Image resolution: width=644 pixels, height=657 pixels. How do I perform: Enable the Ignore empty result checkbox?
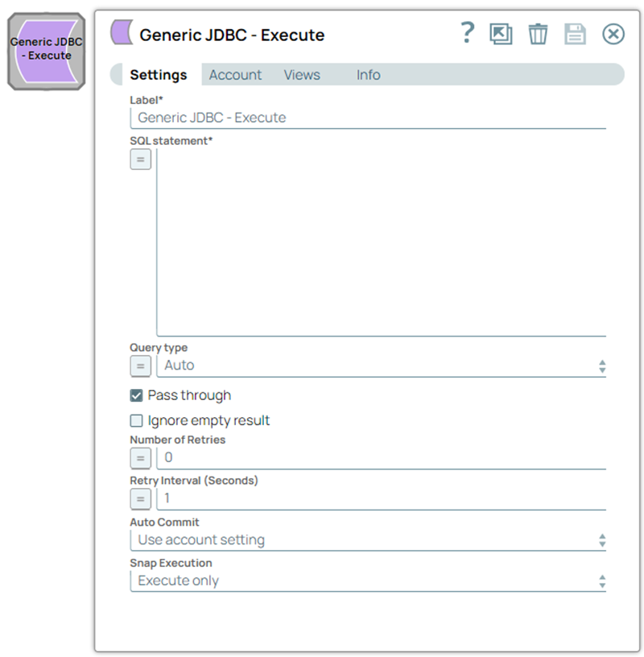(x=137, y=420)
